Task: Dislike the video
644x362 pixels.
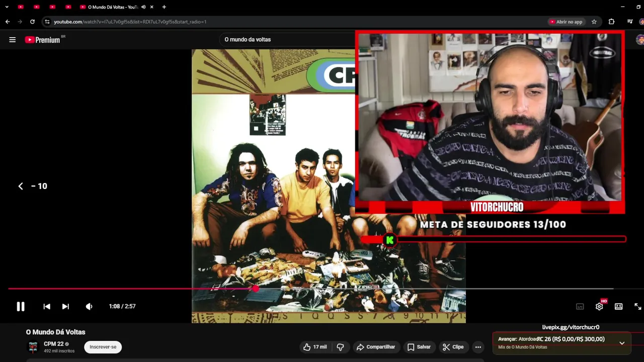Action: (x=341, y=347)
